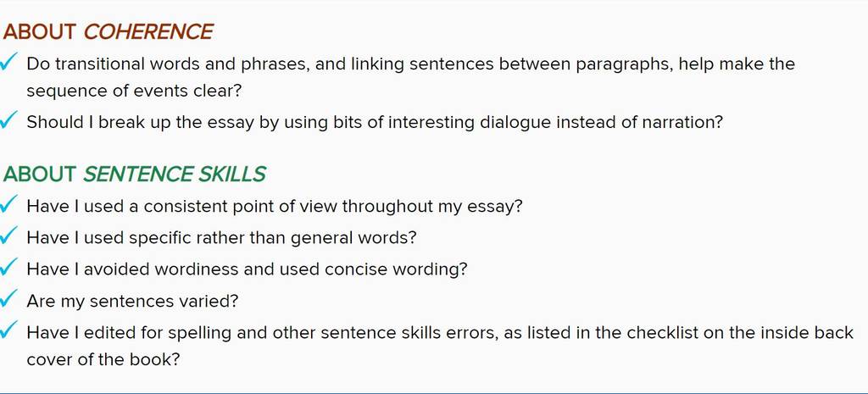Image resolution: width=868 pixels, height=394 pixels.
Task: Click the text line "Do transitional words and phrases"
Action: (x=411, y=64)
